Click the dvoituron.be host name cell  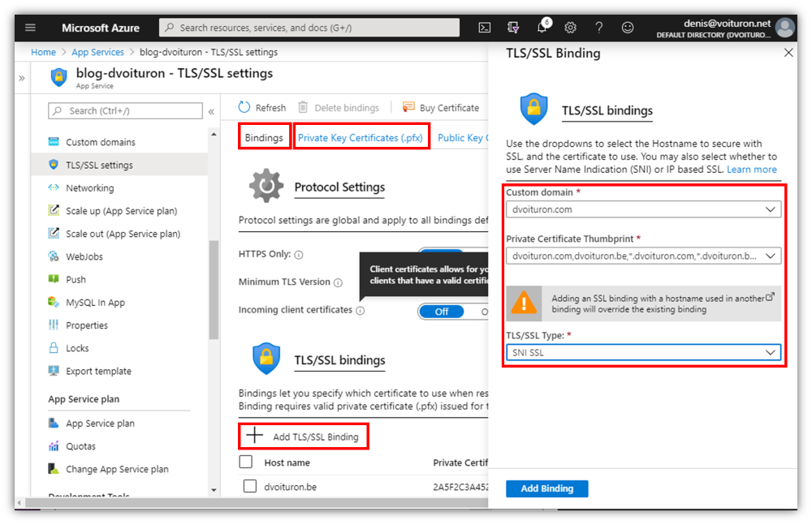[x=290, y=487]
